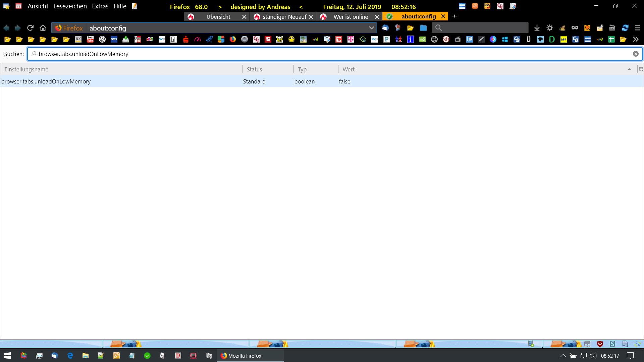Open the Downloads arrow icon in toolbar
The width and height of the screenshot is (644, 362).
tap(537, 28)
